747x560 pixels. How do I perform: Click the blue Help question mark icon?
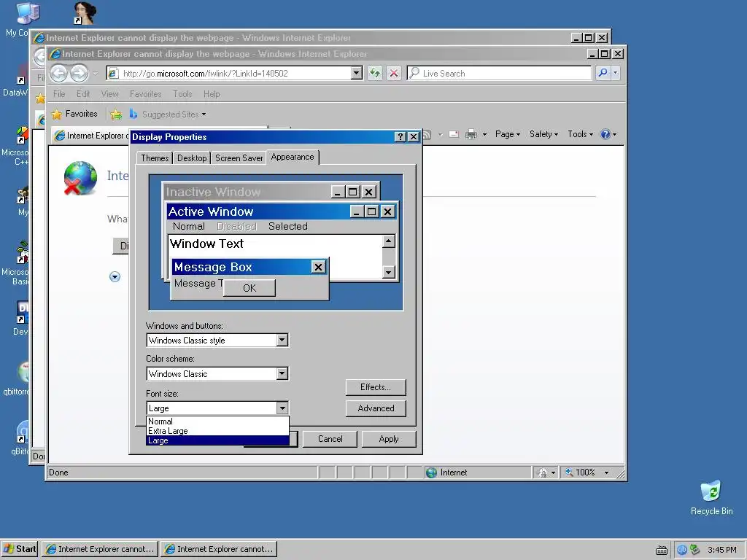tap(605, 134)
